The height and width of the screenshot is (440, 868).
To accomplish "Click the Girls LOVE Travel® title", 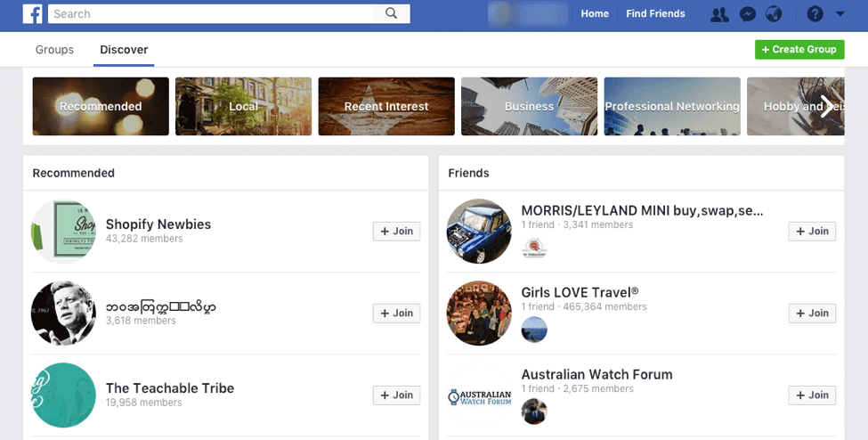I will (x=580, y=292).
